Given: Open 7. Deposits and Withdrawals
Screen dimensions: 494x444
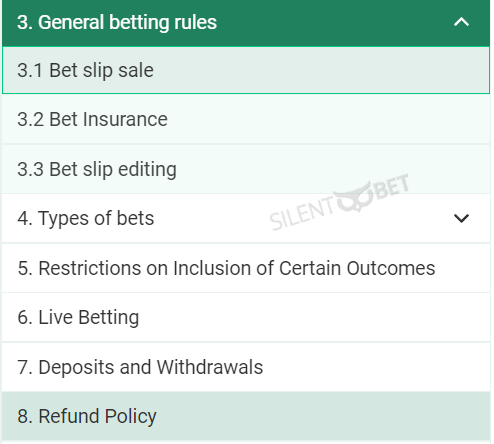Looking at the screenshot, I should click(x=246, y=367).
